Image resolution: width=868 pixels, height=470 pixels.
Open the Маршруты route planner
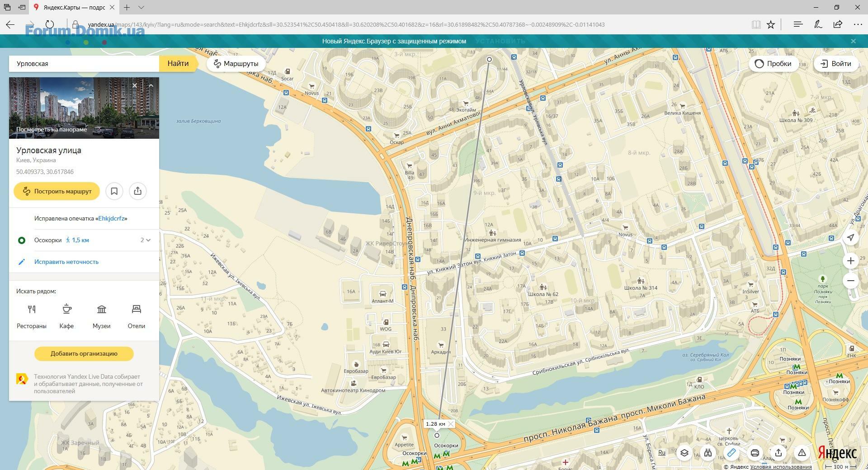point(236,64)
